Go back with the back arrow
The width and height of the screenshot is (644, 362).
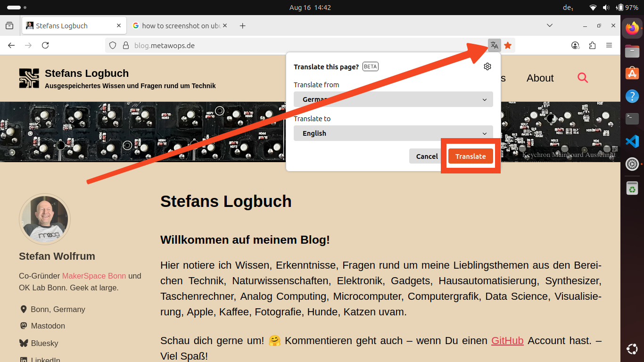11,45
